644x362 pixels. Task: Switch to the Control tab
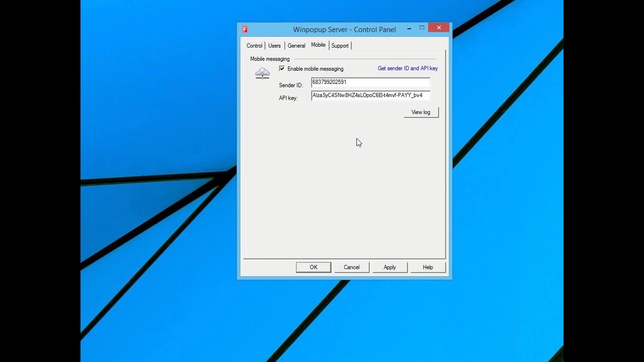pyautogui.click(x=254, y=46)
